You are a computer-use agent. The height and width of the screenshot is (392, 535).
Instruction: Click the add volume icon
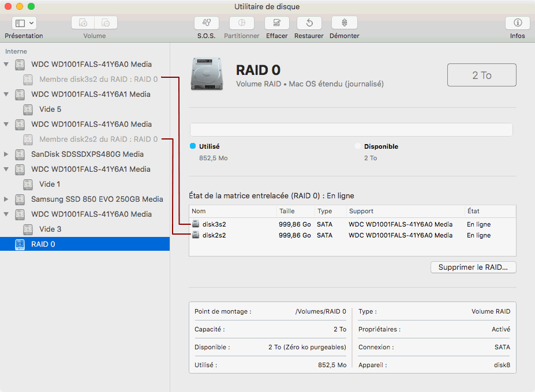(x=83, y=23)
